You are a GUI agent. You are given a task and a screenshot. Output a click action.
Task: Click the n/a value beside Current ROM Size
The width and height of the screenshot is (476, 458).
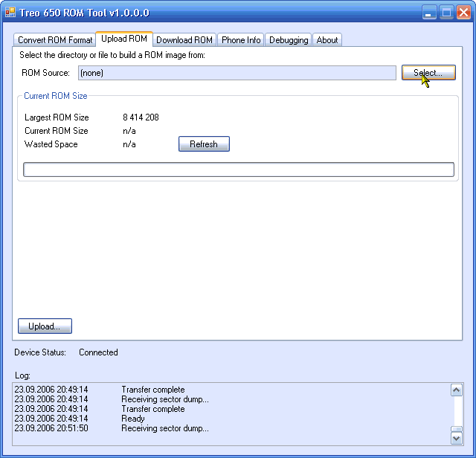click(129, 131)
